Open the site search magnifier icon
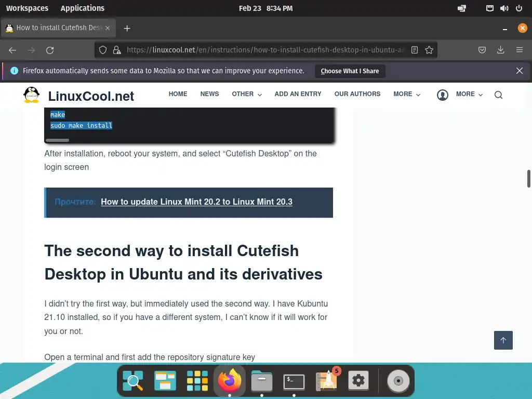This screenshot has width=532, height=399. pyautogui.click(x=498, y=95)
